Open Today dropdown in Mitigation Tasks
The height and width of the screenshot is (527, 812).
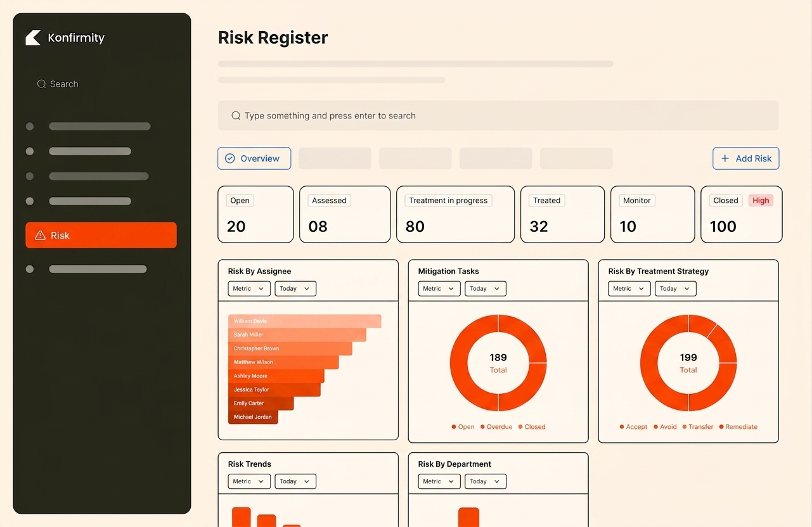coord(486,288)
